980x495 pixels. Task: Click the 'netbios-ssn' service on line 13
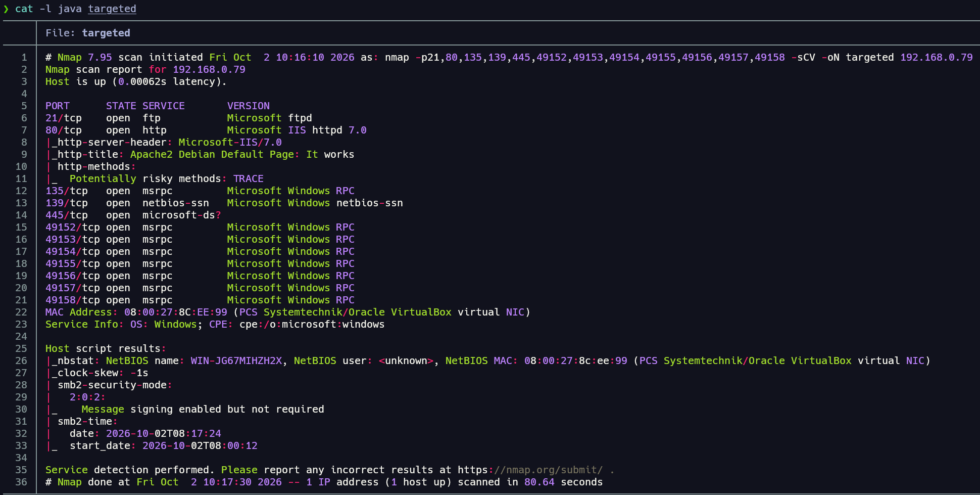pos(176,203)
